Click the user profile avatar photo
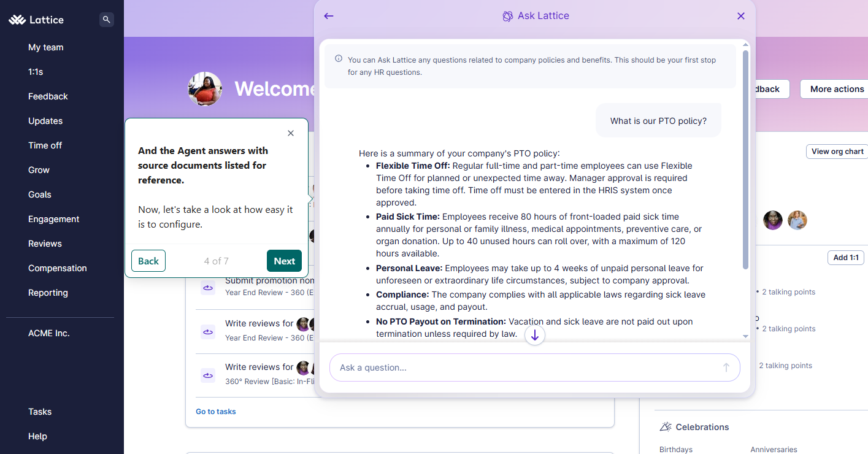 pyautogui.click(x=205, y=89)
